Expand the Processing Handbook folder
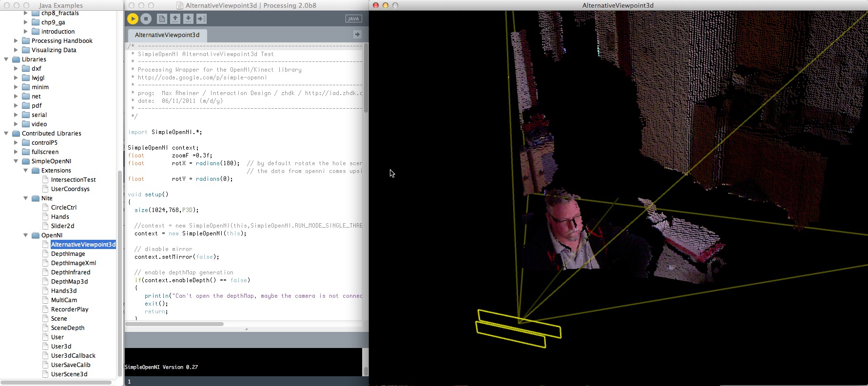Screen dimensions: 868x386 tap(16, 41)
